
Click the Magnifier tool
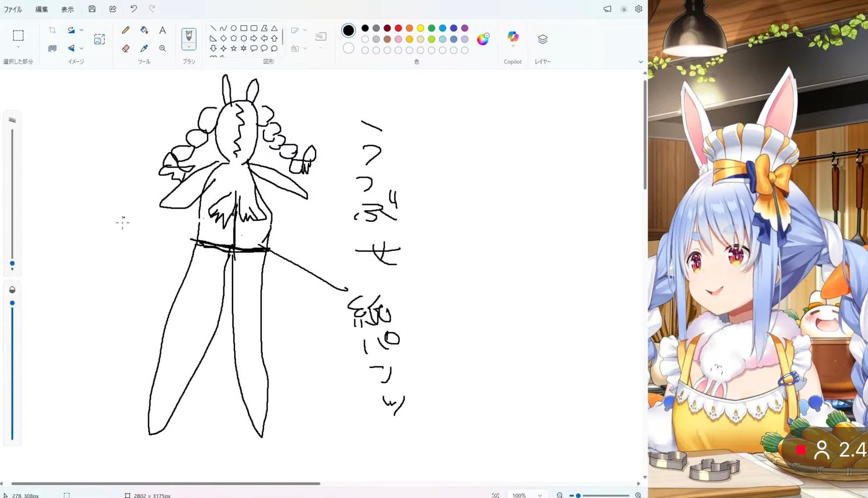[x=162, y=48]
